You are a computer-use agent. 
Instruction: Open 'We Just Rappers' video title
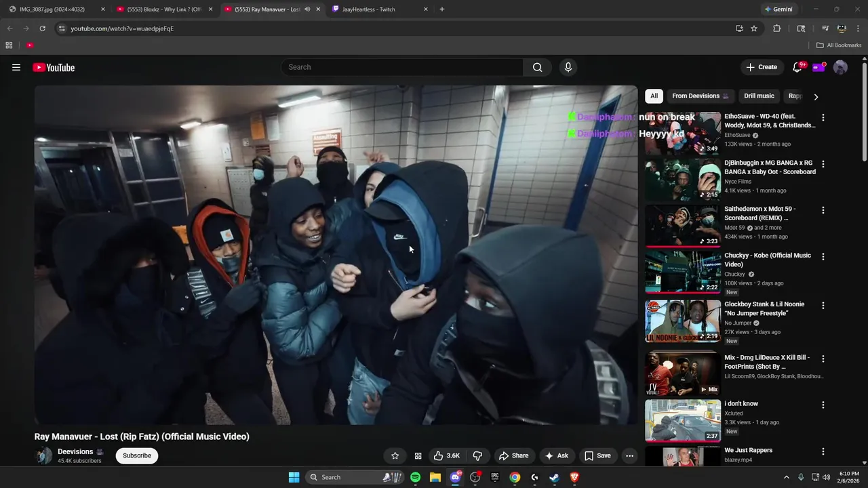749,450
